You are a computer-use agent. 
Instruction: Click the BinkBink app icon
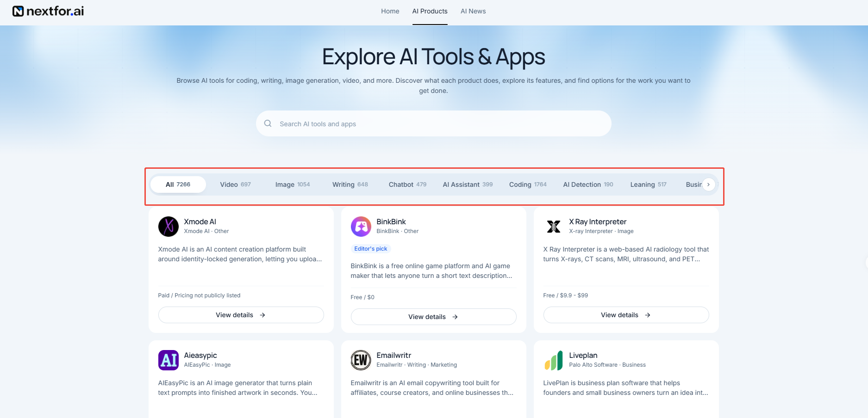[x=361, y=227]
